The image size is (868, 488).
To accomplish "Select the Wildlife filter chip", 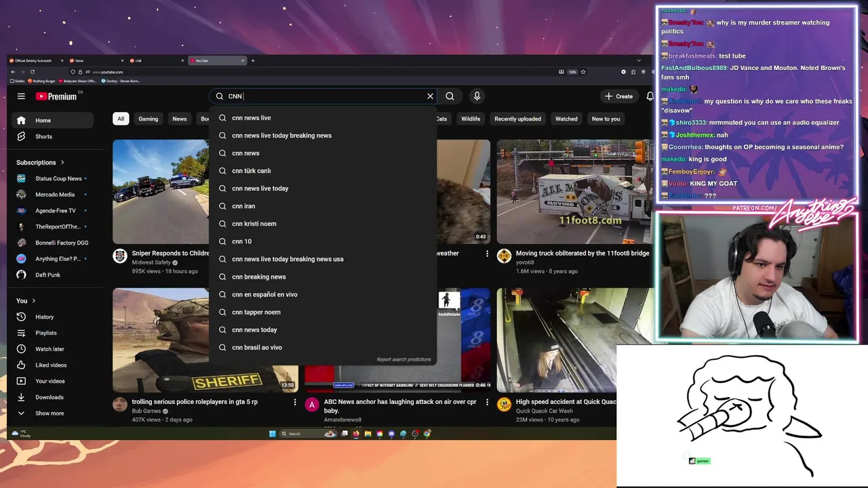I will click(471, 119).
